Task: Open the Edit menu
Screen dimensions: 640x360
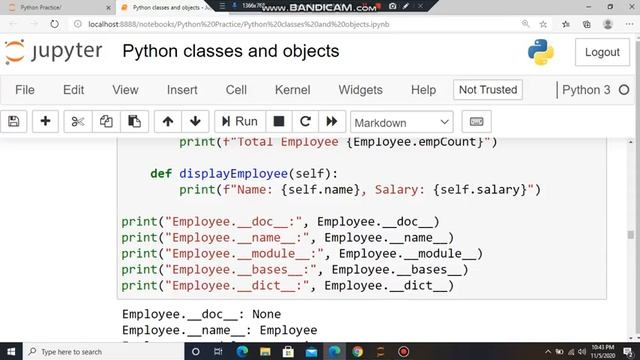Action: pos(73,90)
